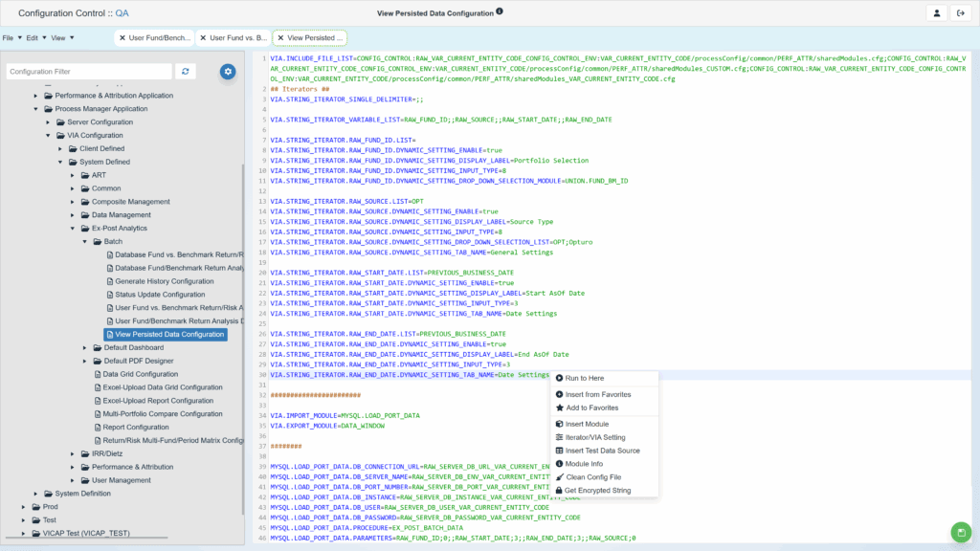The height and width of the screenshot is (551, 980).
Task: Open the blue settings gear button
Action: click(x=228, y=72)
